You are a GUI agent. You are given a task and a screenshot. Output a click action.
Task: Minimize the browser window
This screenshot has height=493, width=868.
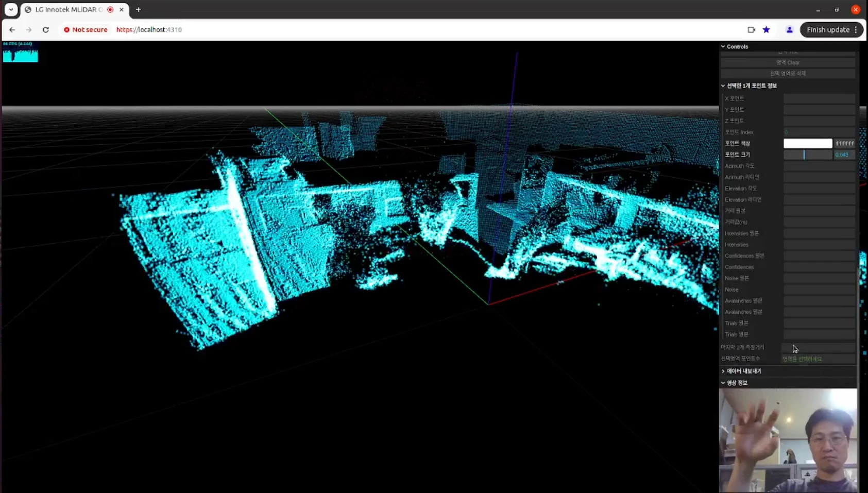[x=818, y=10]
